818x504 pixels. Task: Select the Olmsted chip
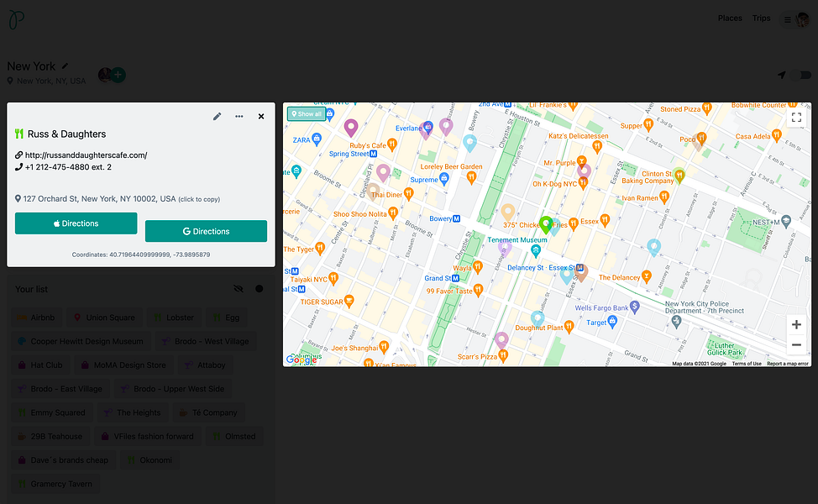pyautogui.click(x=234, y=436)
